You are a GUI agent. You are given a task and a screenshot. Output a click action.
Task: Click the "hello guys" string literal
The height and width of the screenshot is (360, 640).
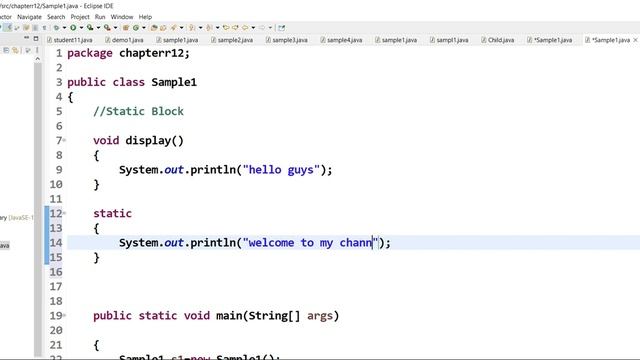[x=281, y=170]
